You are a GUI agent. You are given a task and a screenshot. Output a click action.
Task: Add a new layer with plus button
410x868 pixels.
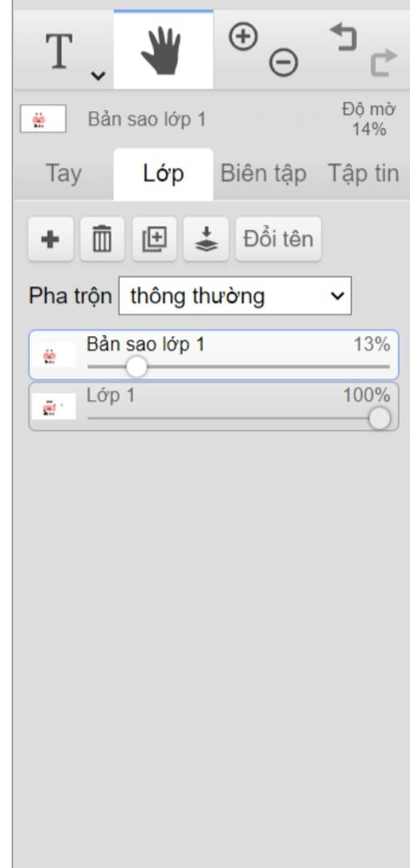(x=50, y=239)
